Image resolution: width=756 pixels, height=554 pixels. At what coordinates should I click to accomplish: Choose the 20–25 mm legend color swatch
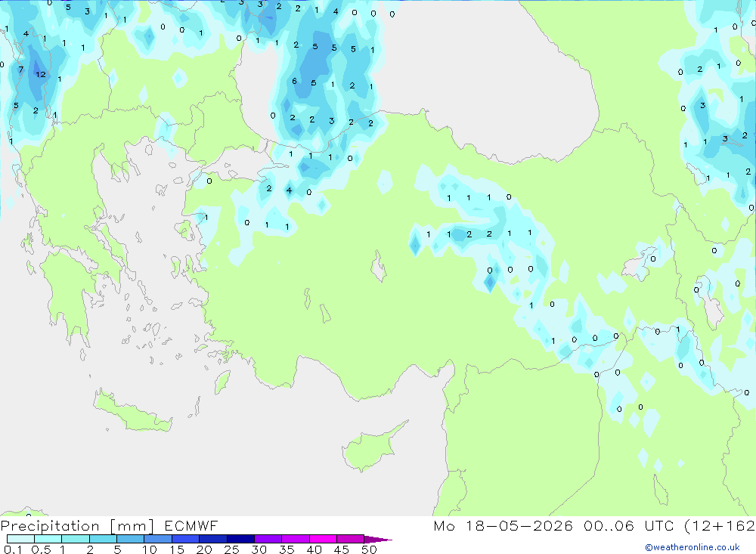[213, 539]
